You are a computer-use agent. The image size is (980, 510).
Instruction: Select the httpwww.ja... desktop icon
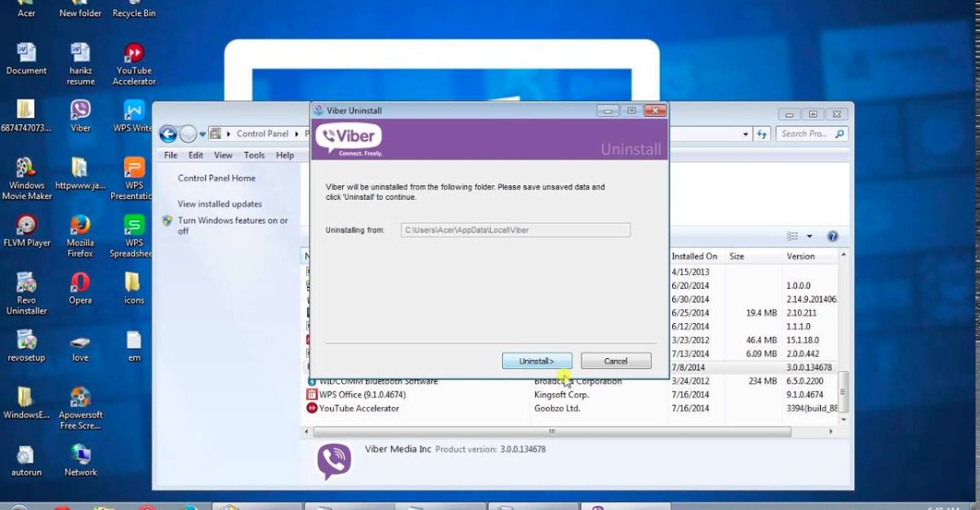(80, 172)
